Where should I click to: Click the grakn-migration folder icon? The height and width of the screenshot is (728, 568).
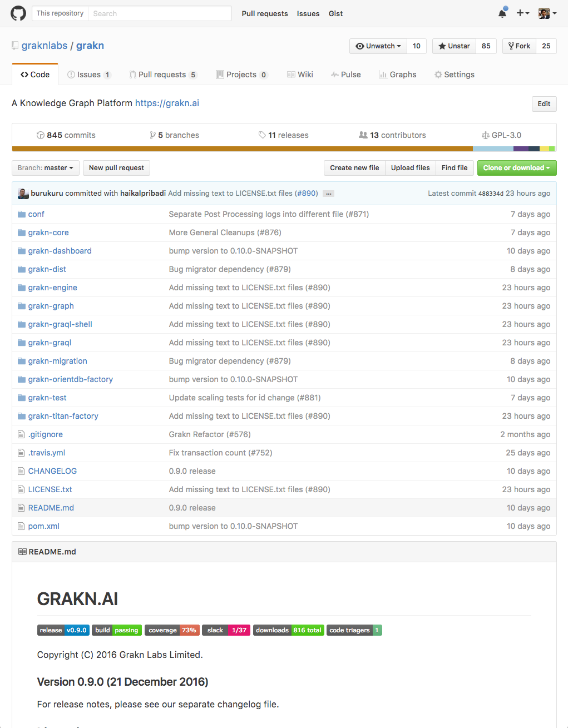[x=22, y=361]
